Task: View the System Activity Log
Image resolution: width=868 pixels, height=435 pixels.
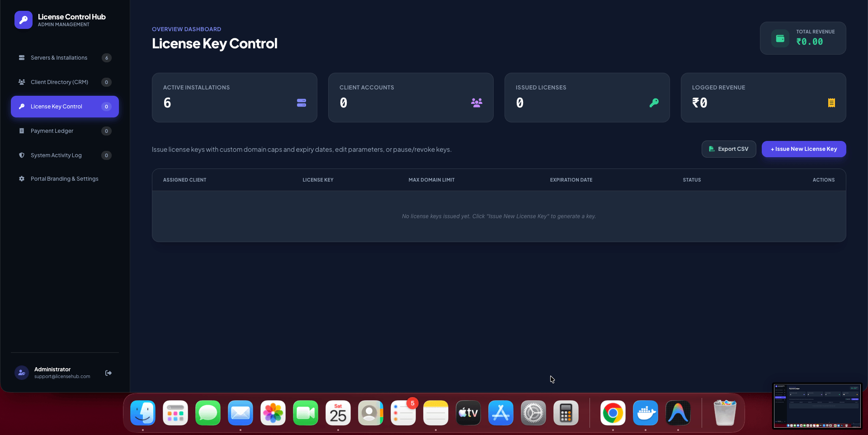Action: [65, 155]
